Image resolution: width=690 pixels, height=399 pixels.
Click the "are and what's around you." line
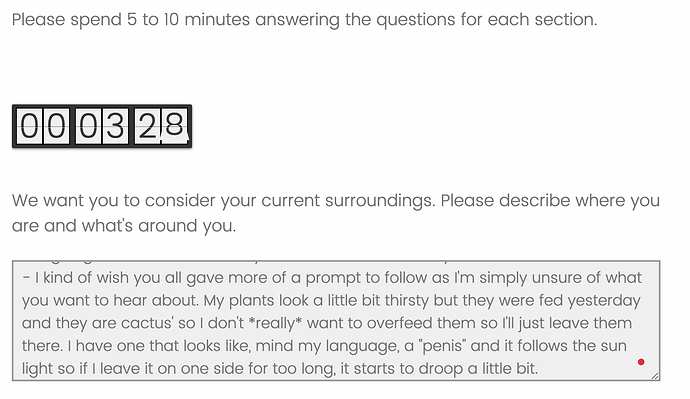[x=124, y=226]
